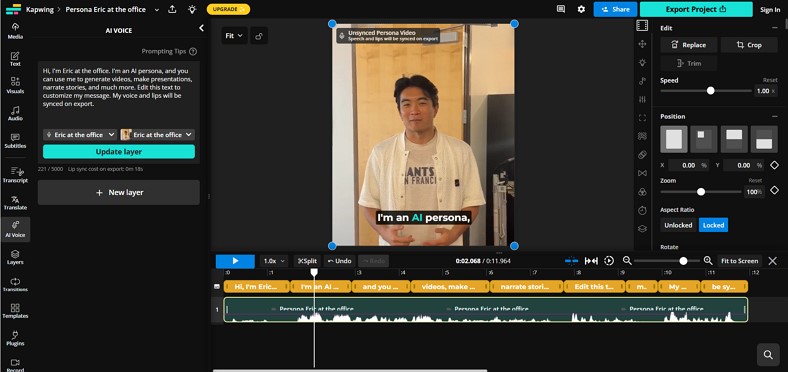This screenshot has height=372, width=788.
Task: Collapse the Edit section
Action: click(x=774, y=28)
